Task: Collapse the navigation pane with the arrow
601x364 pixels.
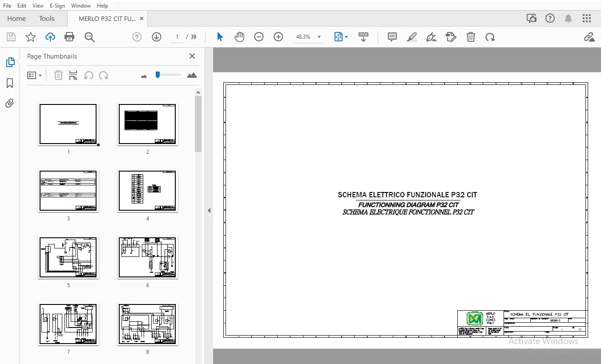Action: (x=209, y=210)
